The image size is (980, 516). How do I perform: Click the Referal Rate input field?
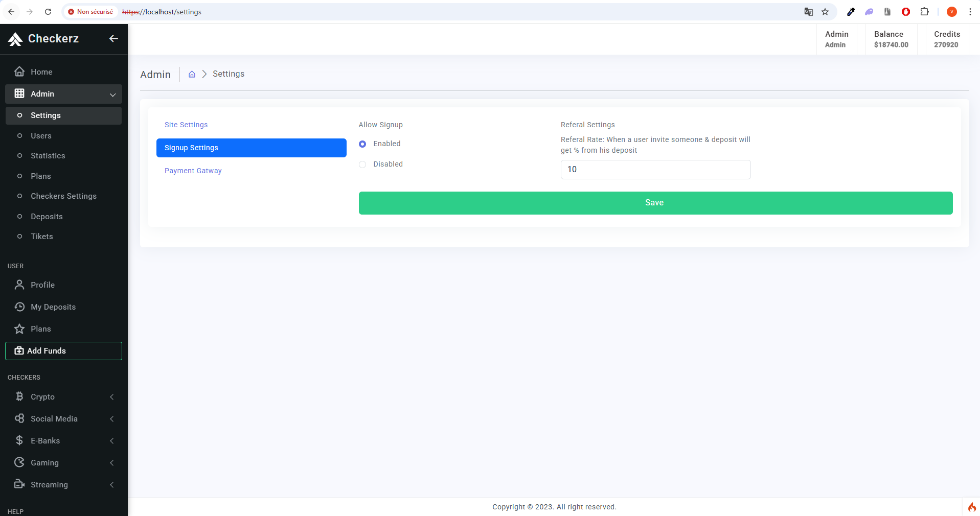655,170
